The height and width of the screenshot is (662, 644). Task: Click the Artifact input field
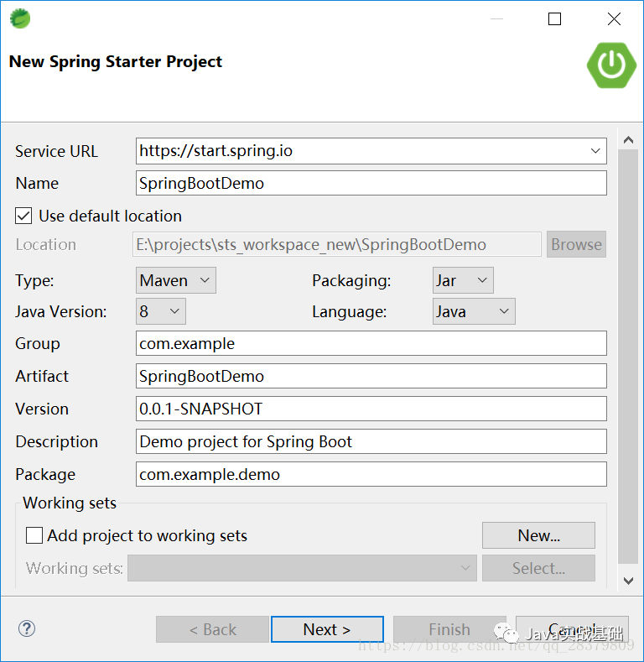[x=371, y=376]
